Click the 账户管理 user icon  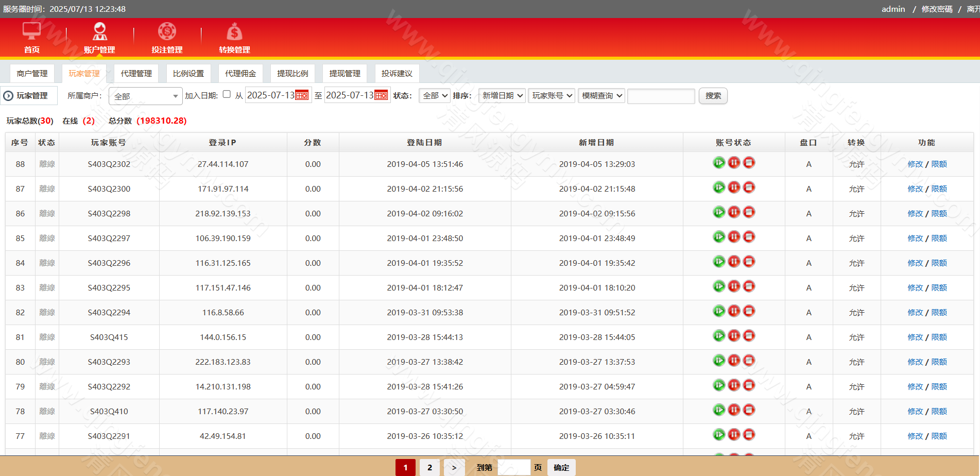coord(99,32)
